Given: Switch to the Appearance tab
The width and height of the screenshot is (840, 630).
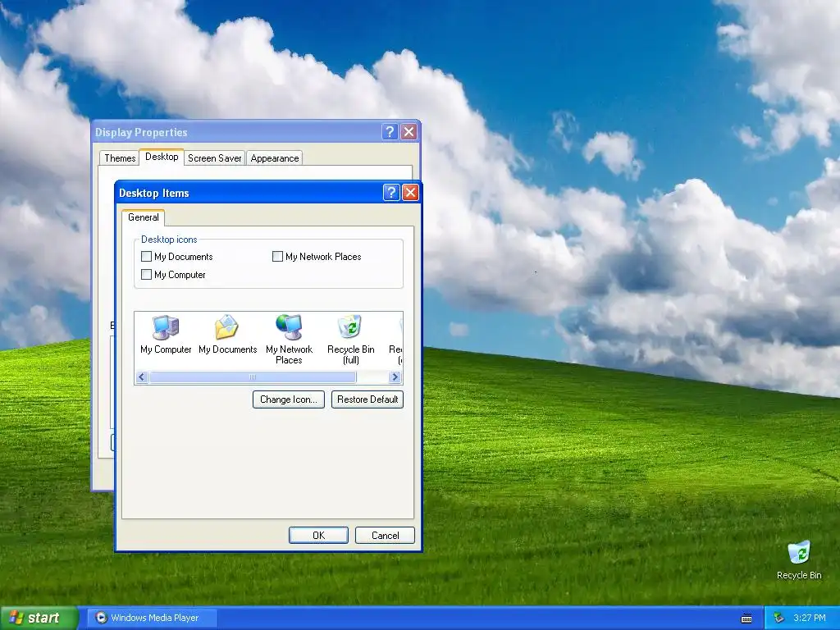Looking at the screenshot, I should coord(275,158).
